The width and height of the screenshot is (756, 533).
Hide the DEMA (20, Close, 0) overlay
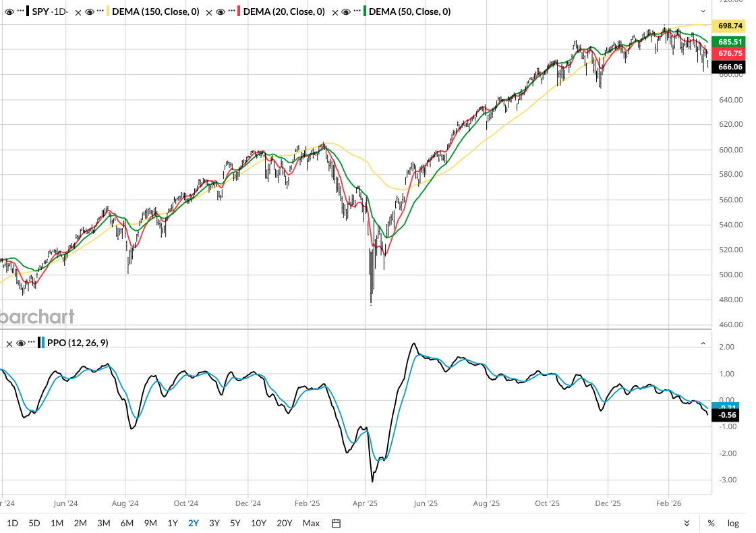click(221, 11)
